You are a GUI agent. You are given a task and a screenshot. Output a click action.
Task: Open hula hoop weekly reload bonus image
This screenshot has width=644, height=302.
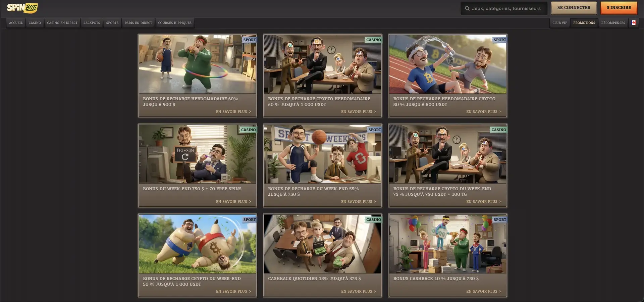(197, 64)
